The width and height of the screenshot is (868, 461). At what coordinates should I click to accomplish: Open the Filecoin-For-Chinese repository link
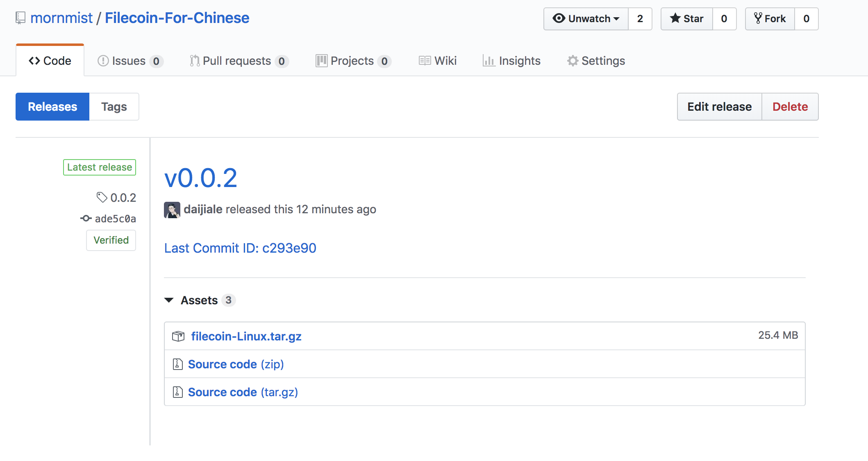pos(177,18)
